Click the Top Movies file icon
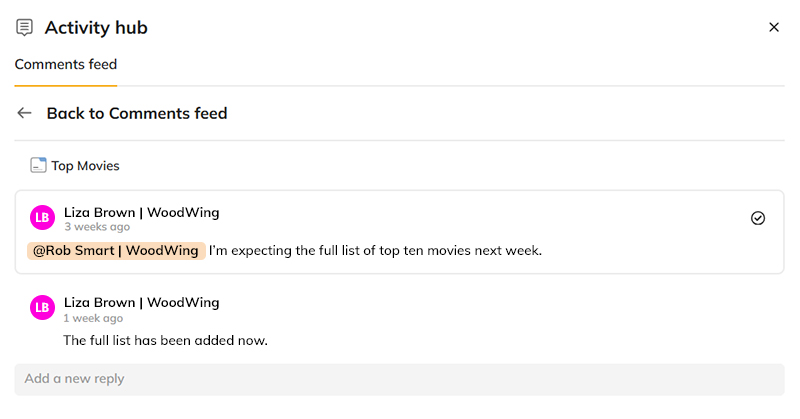Image resolution: width=800 pixels, height=419 pixels. pos(38,165)
